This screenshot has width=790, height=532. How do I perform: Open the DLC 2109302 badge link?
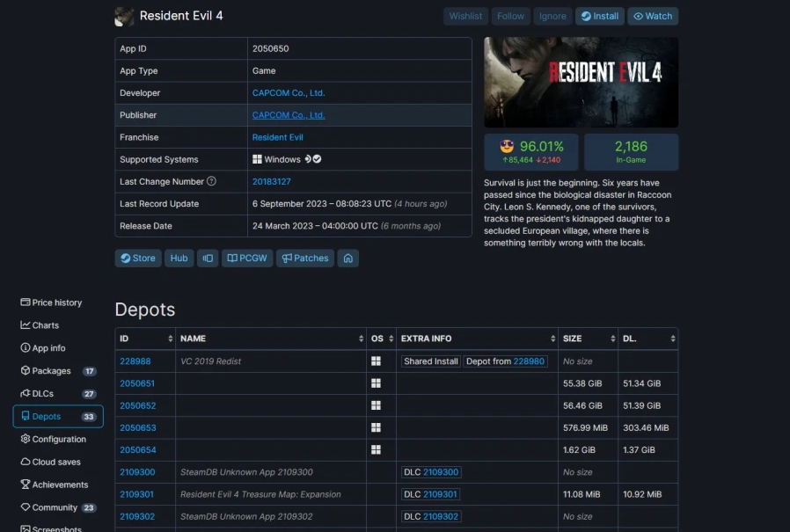pyautogui.click(x=441, y=516)
